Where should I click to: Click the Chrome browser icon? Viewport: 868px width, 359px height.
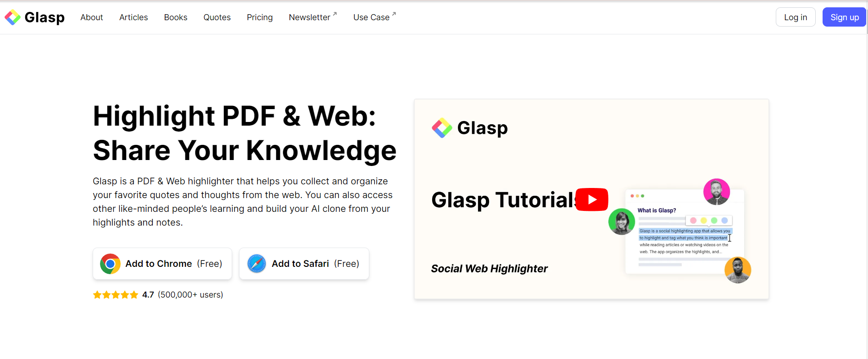(110, 264)
